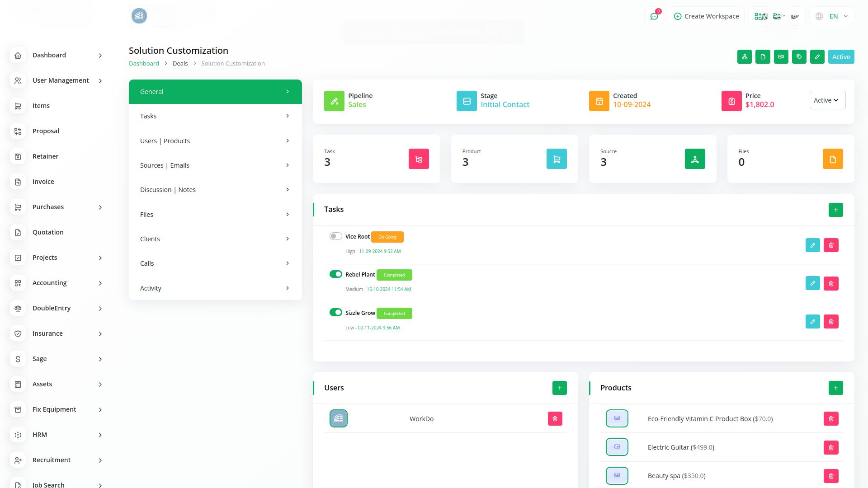Edit the Vice Root task
Image resolution: width=868 pixels, height=488 pixels.
(812, 245)
